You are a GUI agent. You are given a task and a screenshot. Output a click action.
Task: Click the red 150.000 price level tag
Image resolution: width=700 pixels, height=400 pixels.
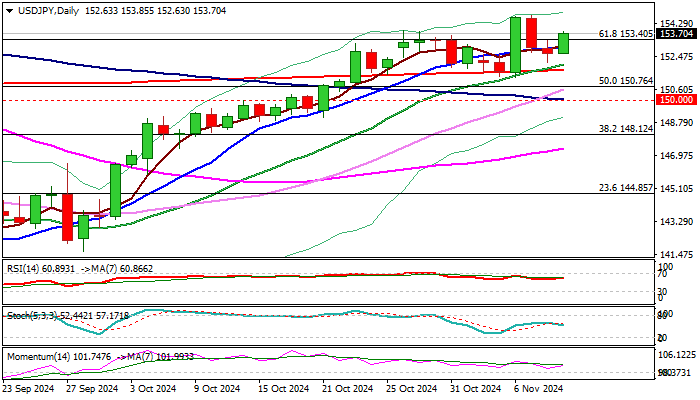(x=676, y=100)
